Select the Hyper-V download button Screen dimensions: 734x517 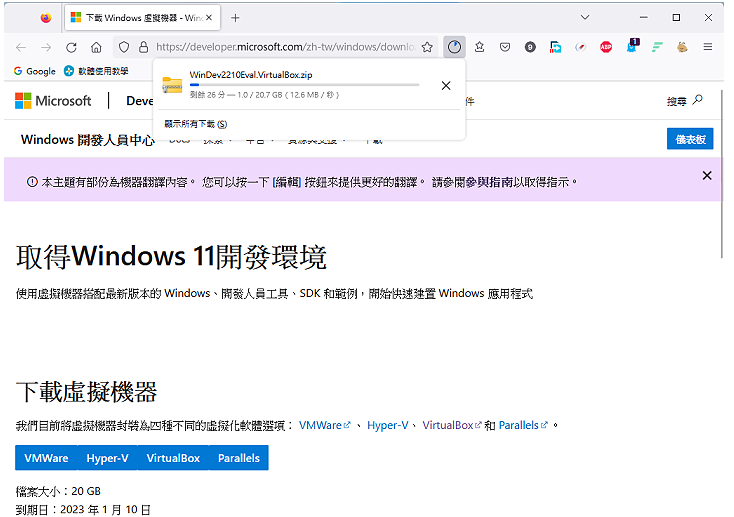tap(107, 458)
